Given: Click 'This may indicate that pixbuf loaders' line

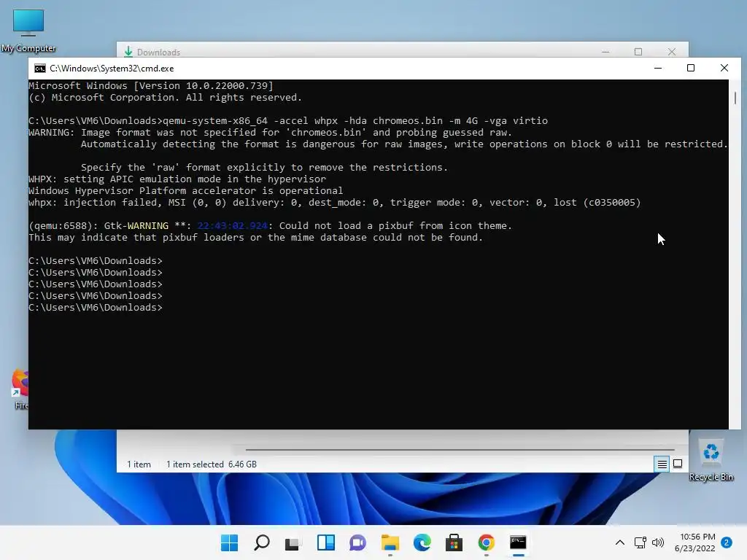Looking at the screenshot, I should (x=256, y=238).
